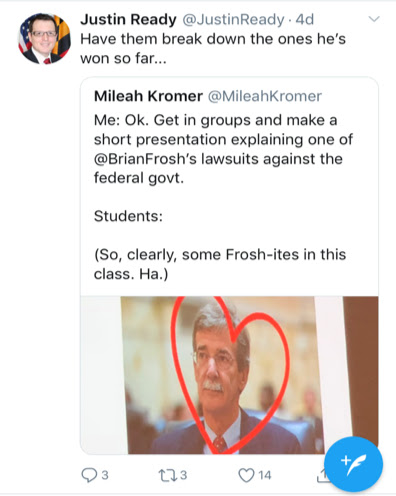Open the 'Frosh-ites in this class' line

(220, 264)
